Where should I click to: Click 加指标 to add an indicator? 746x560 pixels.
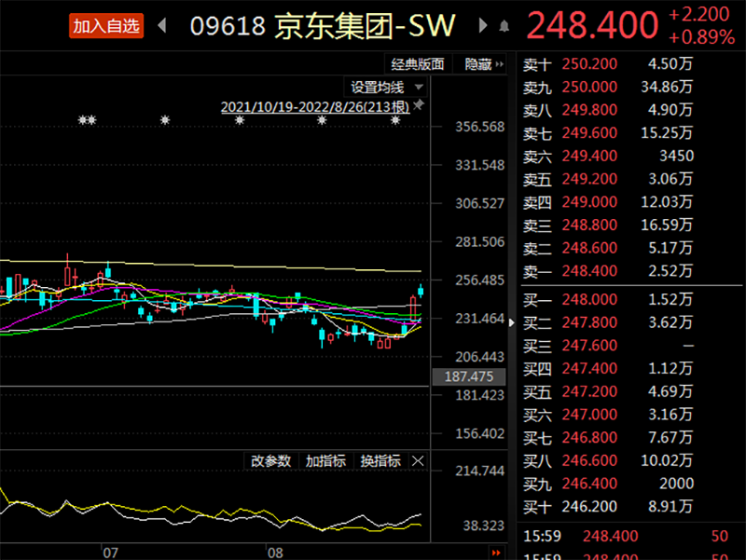[x=325, y=460]
